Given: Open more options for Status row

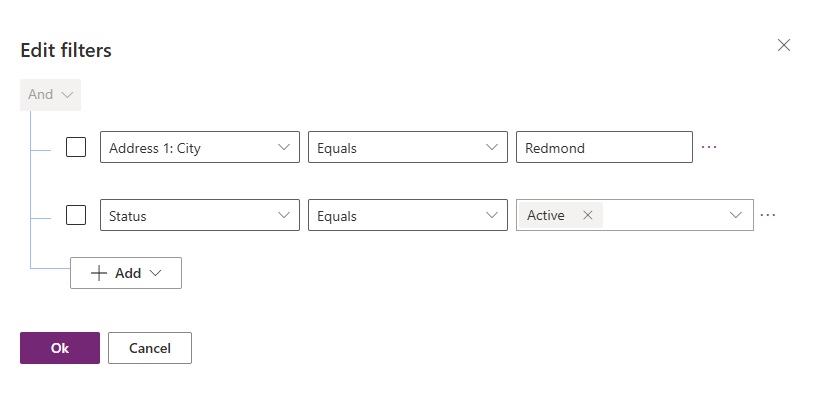Looking at the screenshot, I should pos(768,215).
